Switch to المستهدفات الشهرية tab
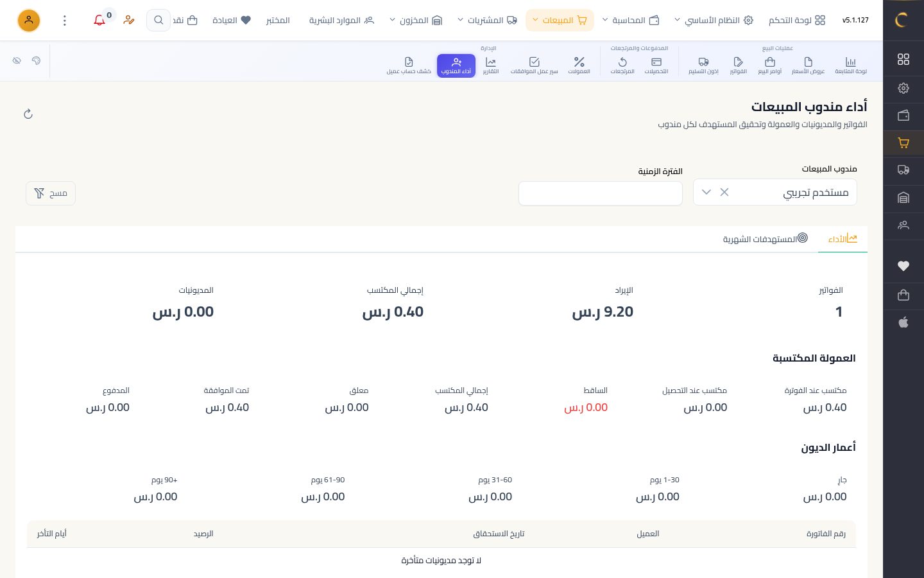Screen dimensions: 924x578 (765, 239)
